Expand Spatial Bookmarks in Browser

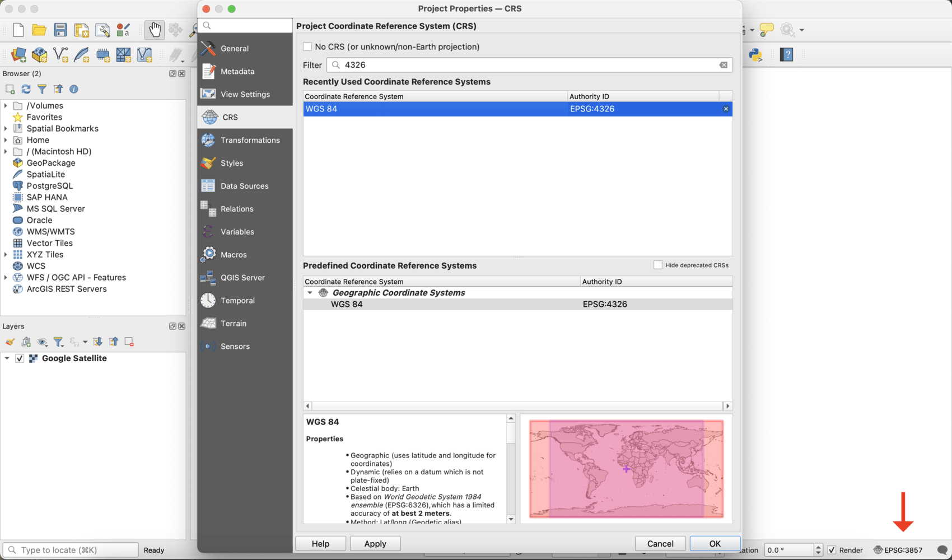pyautogui.click(x=6, y=128)
